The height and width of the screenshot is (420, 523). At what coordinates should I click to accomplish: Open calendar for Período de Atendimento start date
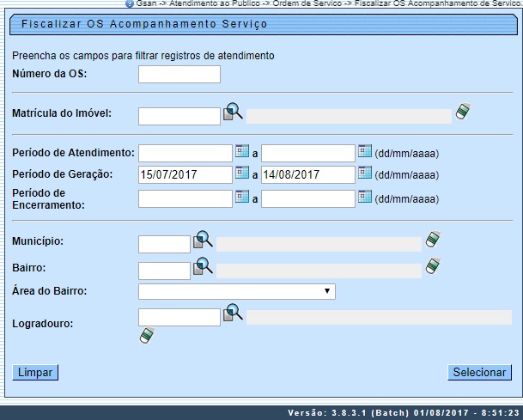point(242,151)
